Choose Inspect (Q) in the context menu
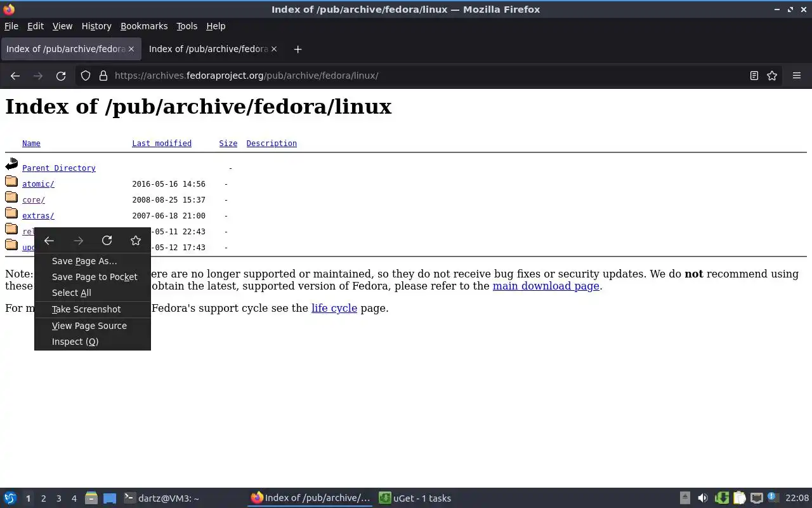Viewport: 812px width, 508px height. [x=93, y=342]
